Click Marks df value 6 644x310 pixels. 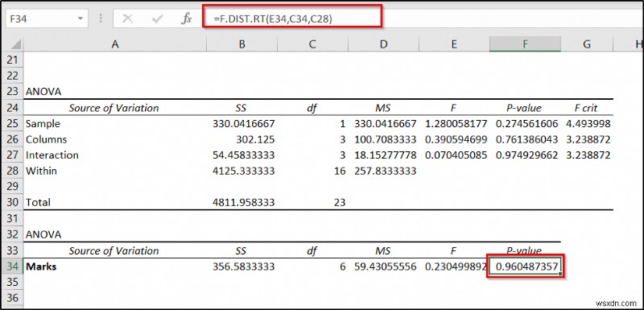click(343, 267)
